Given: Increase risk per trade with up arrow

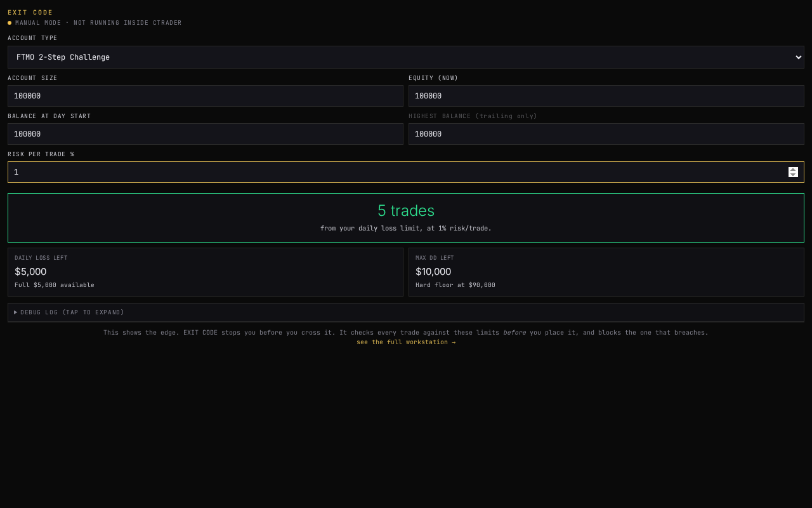Looking at the screenshot, I should 793,170.
